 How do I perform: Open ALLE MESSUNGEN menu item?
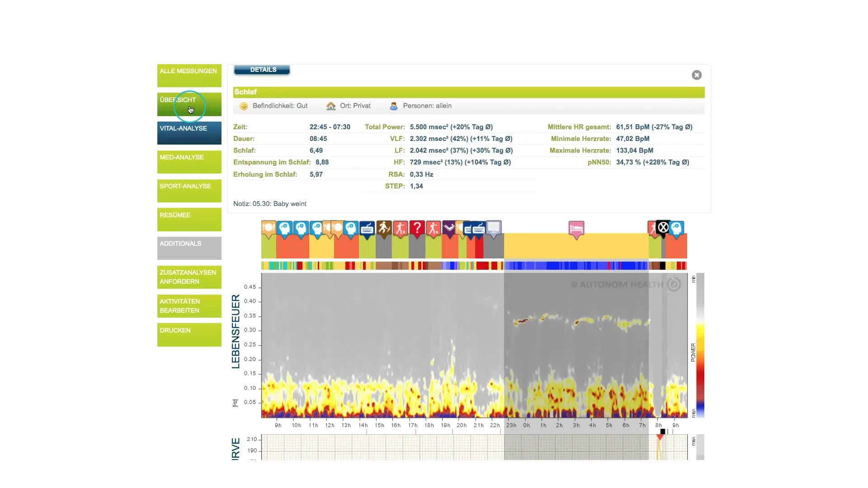pos(189,75)
